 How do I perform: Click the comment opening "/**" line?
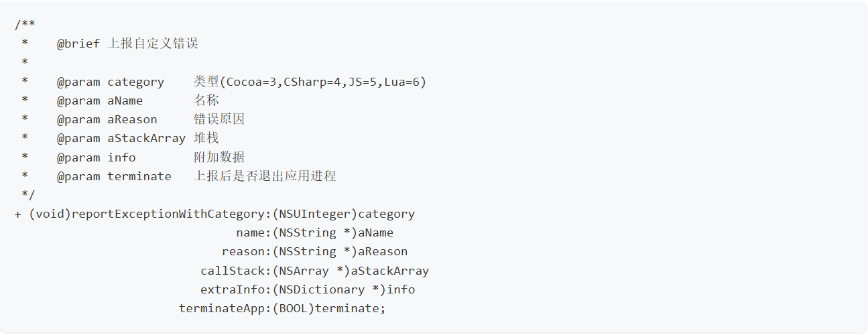(25, 25)
